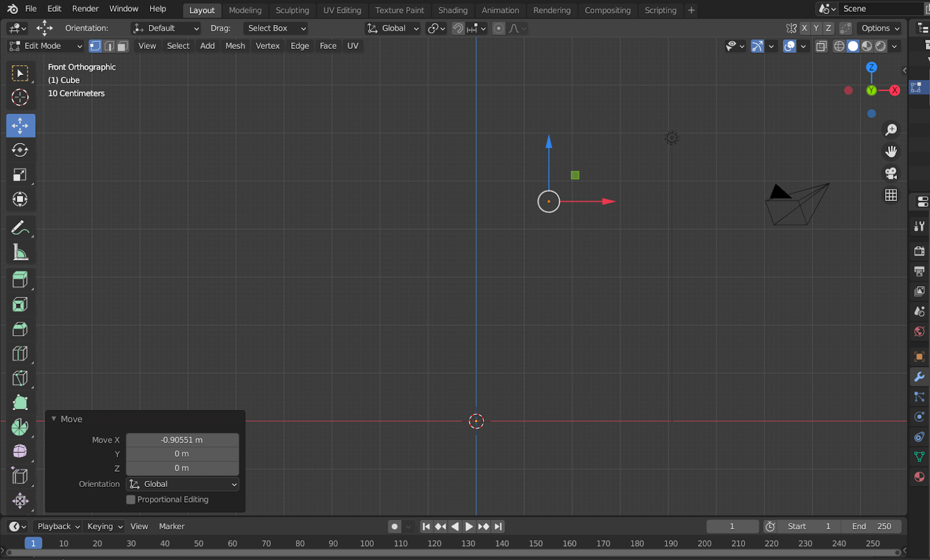Click the play animation button

click(469, 526)
